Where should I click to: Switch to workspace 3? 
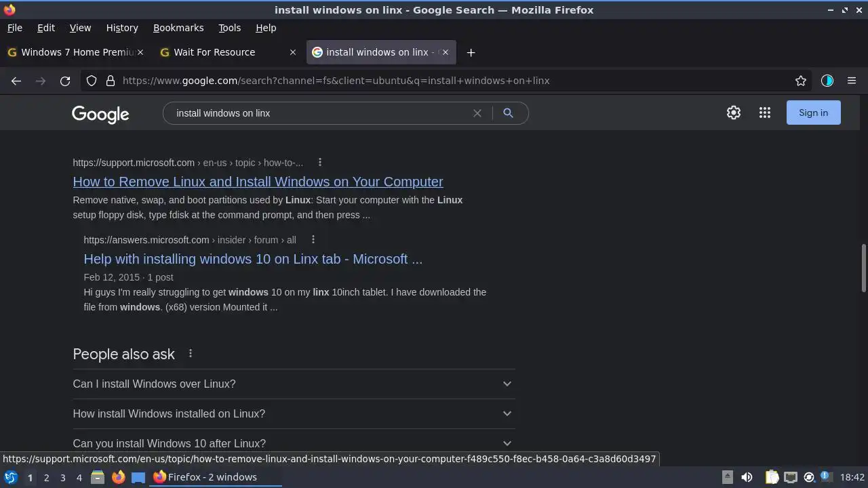[62, 477]
